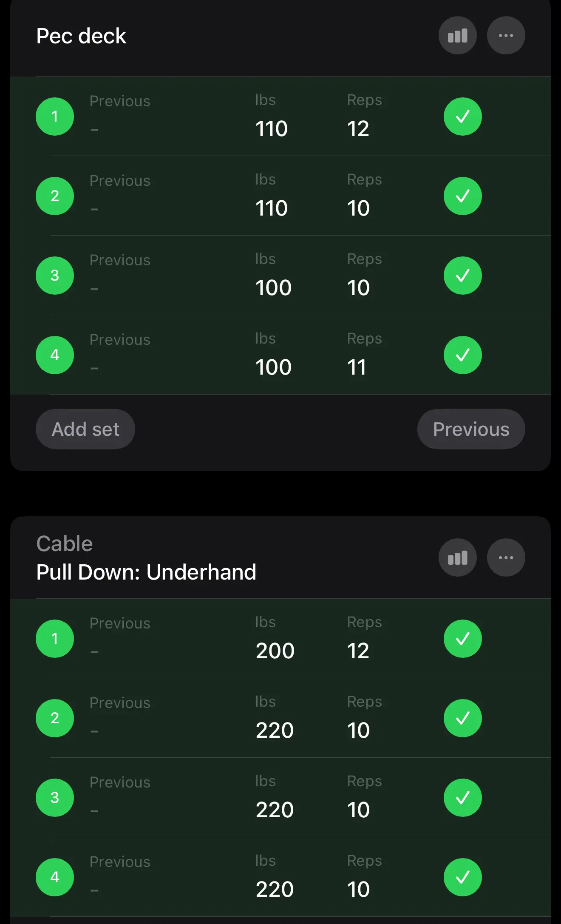This screenshot has height=924, width=561.
Task: Open Pull Down: Underhand more options menu
Action: 506,557
